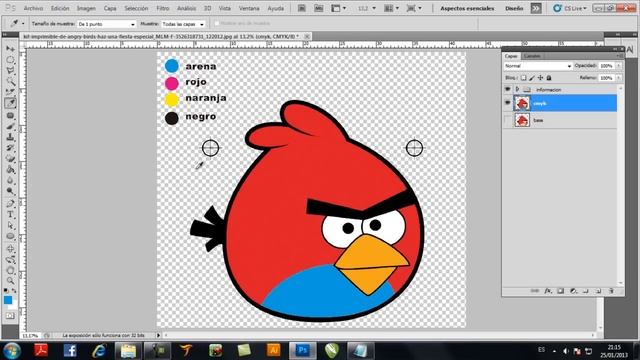The height and width of the screenshot is (360, 640).
Task: Hide the informacion group layer
Action: 507,89
